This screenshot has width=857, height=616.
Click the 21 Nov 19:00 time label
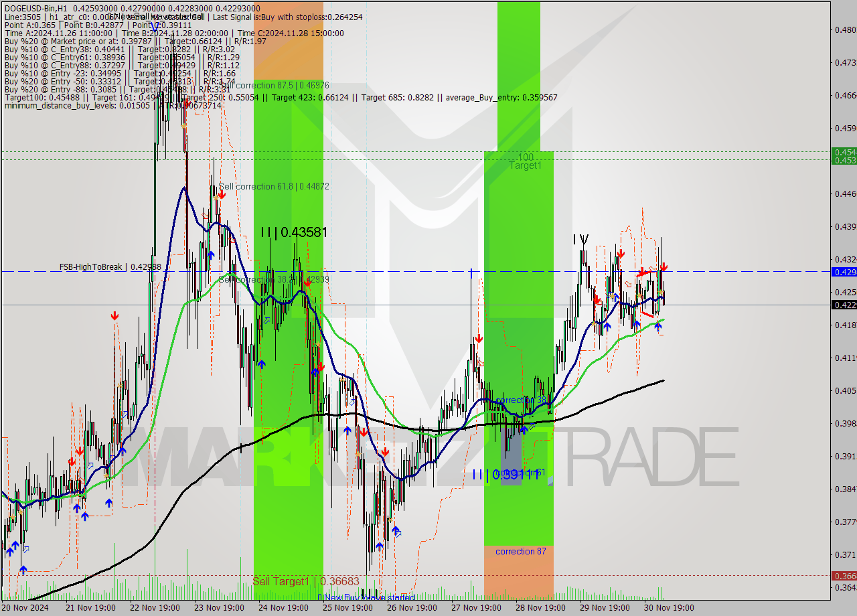[90, 608]
